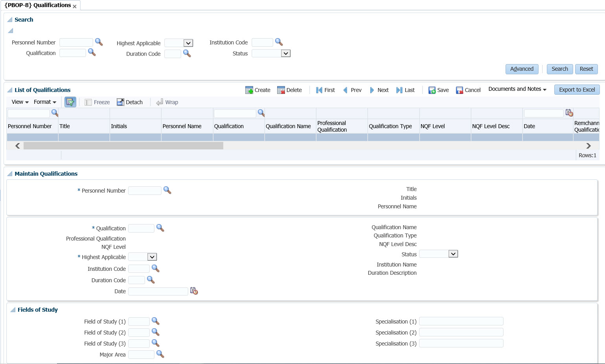605x364 pixels.
Task: Go to First record
Action: pyautogui.click(x=319, y=90)
